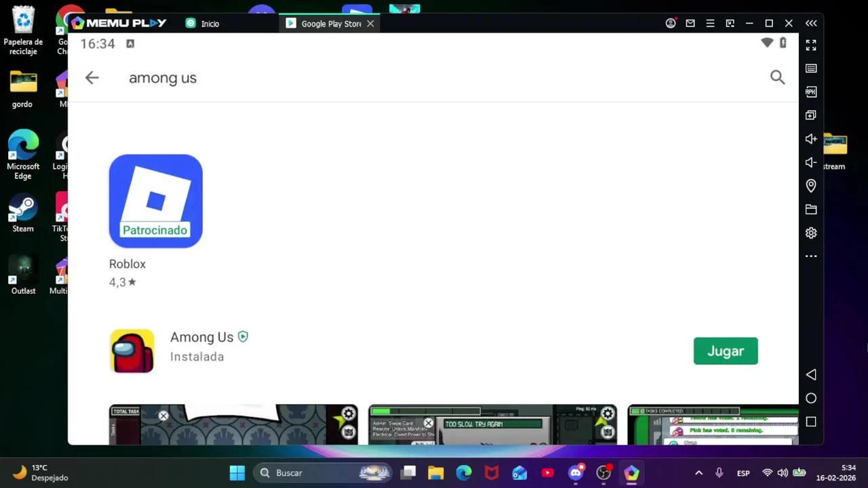868x488 pixels.
Task: Open the sponsored Roblox app icon
Action: [x=156, y=201]
